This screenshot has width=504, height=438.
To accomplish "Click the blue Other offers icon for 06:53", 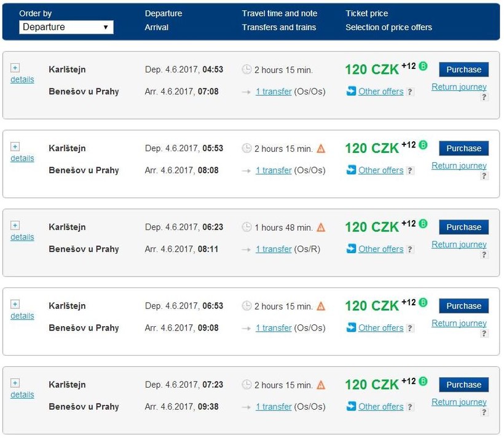I will point(351,327).
